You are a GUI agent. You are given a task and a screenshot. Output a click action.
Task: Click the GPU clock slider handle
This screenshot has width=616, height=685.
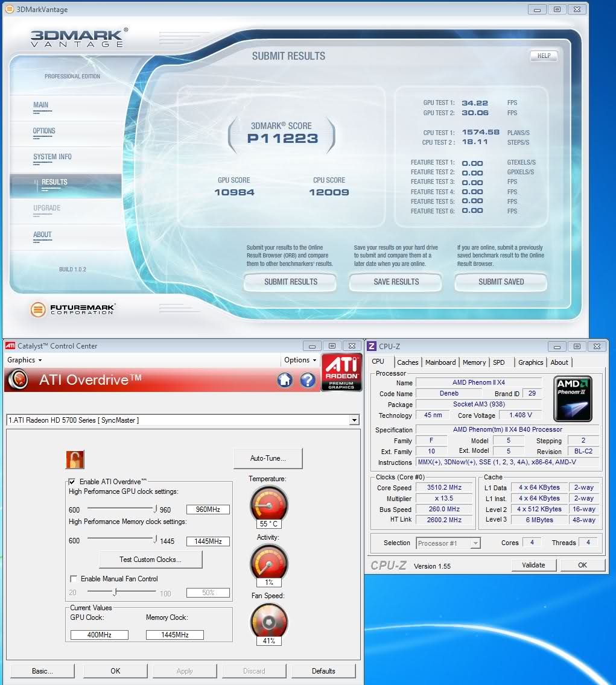pos(155,508)
